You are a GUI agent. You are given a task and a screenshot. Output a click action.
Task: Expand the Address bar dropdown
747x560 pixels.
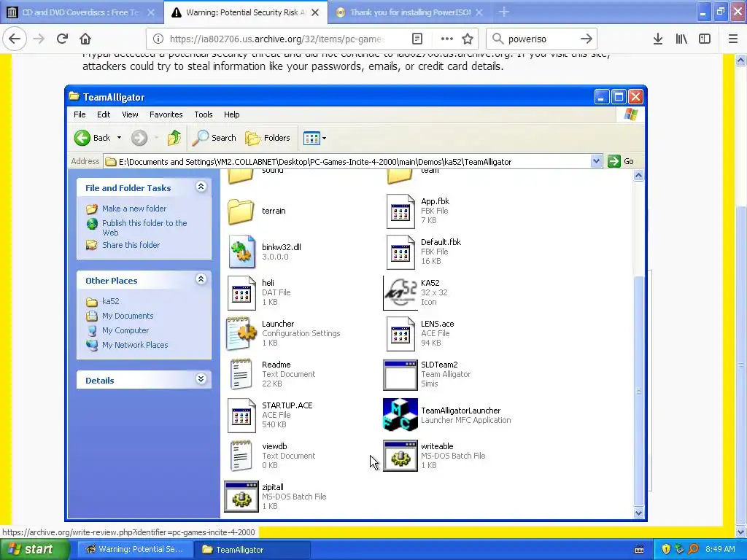click(596, 161)
